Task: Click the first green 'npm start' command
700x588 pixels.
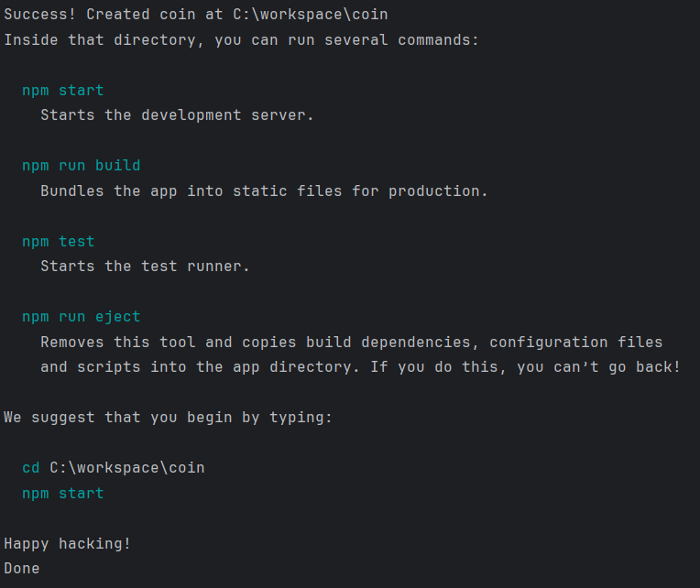Action: pyautogui.click(x=63, y=91)
